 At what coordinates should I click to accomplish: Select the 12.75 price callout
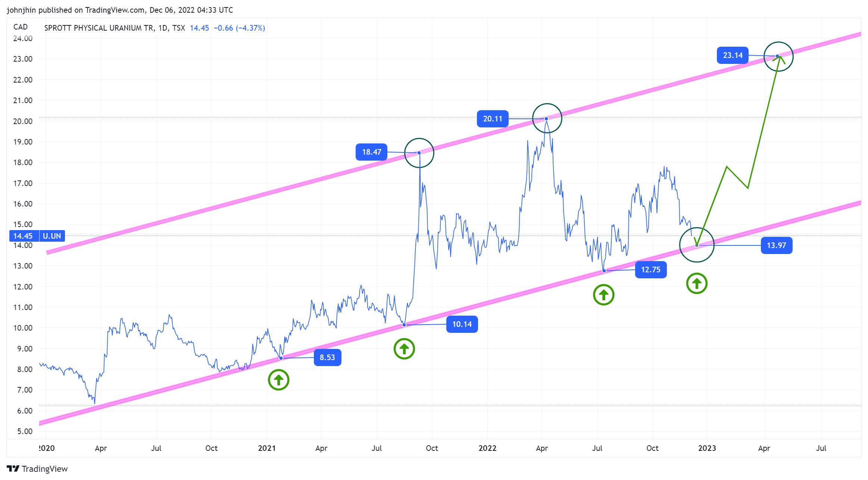650,270
